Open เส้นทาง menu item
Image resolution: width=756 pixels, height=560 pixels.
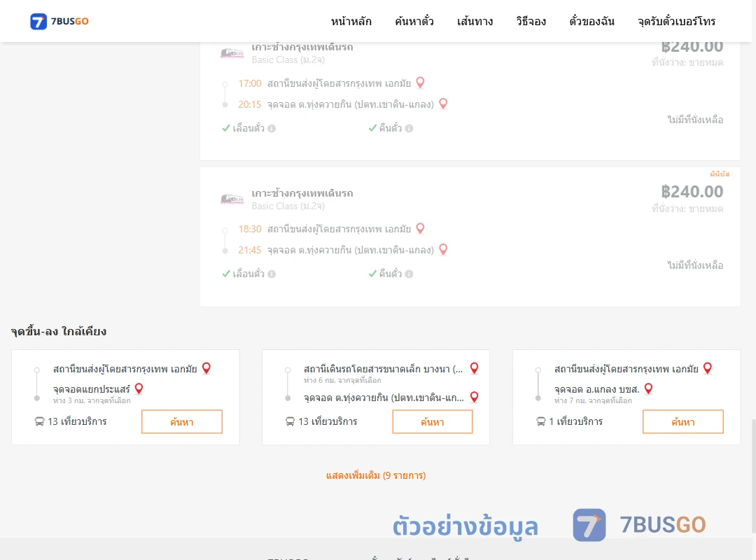475,21
